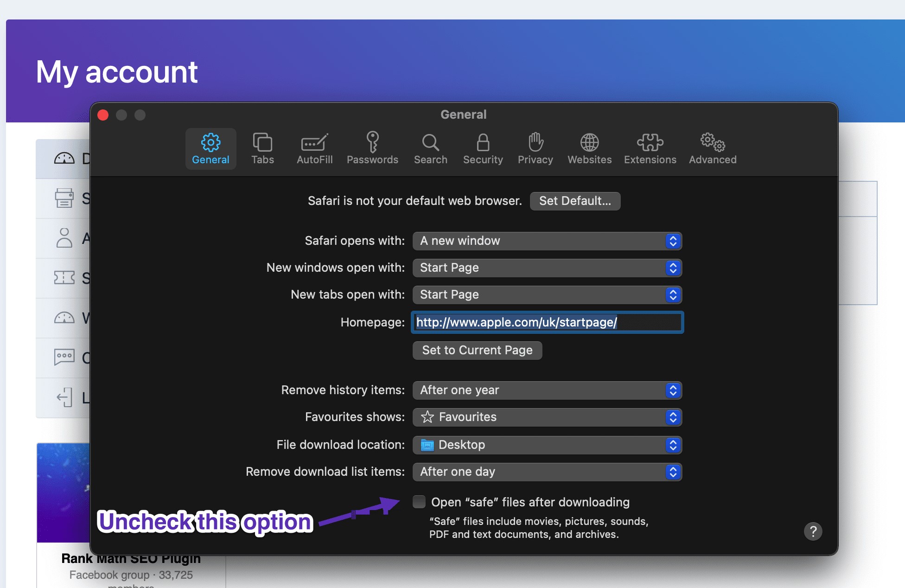Click the ticket icon in account sidebar

[64, 278]
